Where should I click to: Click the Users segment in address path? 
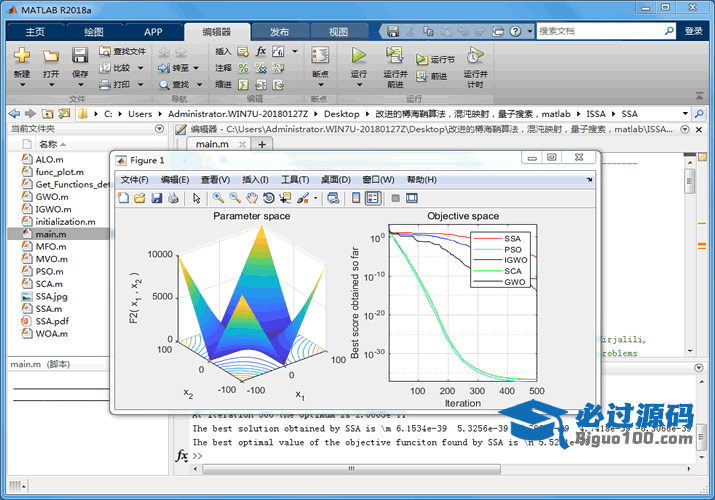[x=140, y=114]
